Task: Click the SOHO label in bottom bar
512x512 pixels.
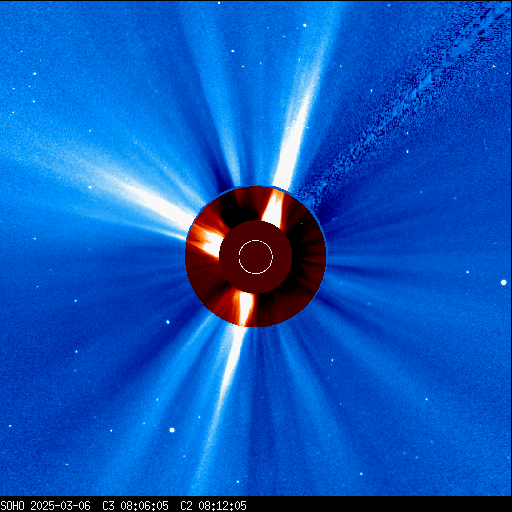Action: pyautogui.click(x=12, y=506)
